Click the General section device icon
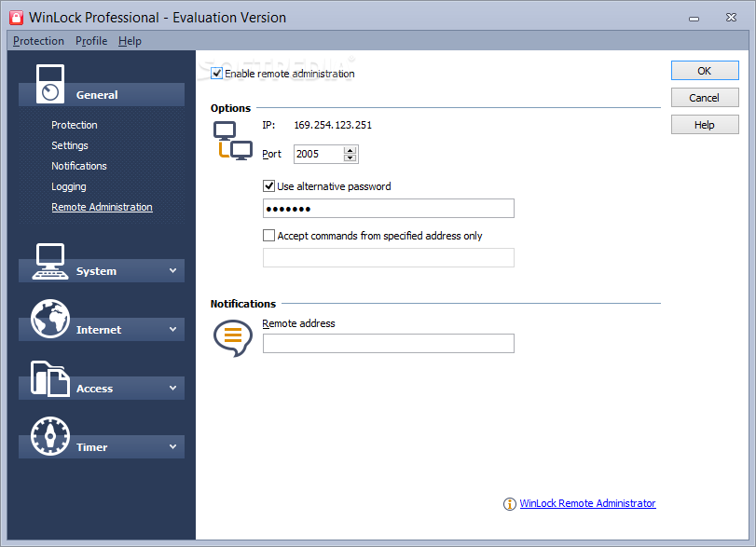The width and height of the screenshot is (756, 547). coord(50,84)
